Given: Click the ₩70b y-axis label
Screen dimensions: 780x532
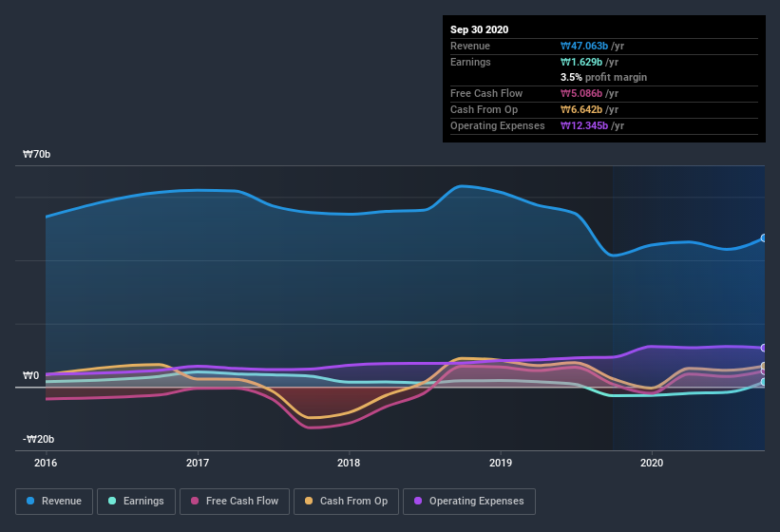Looking at the screenshot, I should (x=36, y=154).
